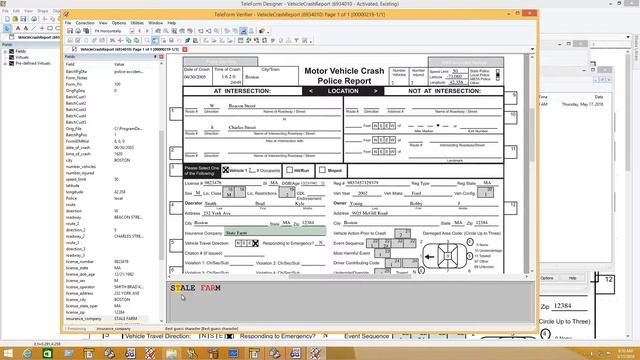Check the N box in the first Feet row
The height and width of the screenshot is (360, 640).
point(375,126)
